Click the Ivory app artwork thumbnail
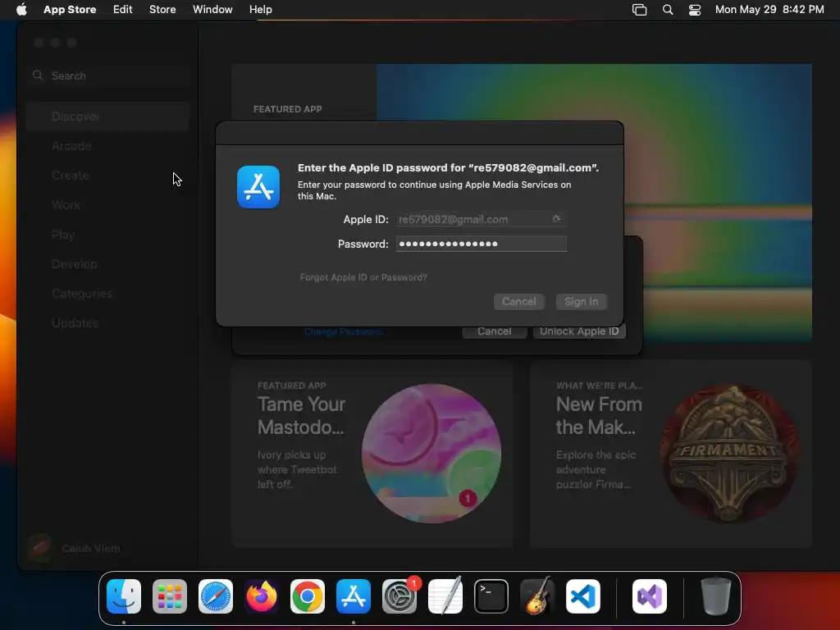 point(431,453)
